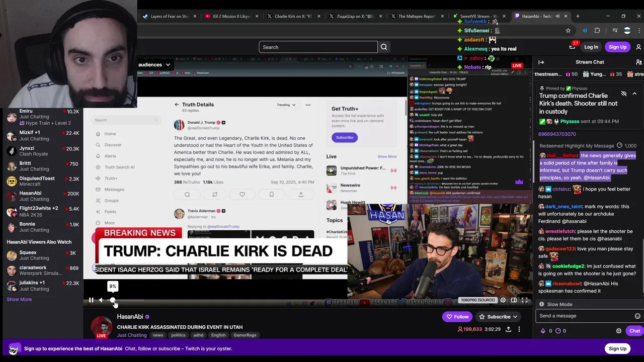
Task: Open the Subscribe dropdown
Action: (498, 317)
